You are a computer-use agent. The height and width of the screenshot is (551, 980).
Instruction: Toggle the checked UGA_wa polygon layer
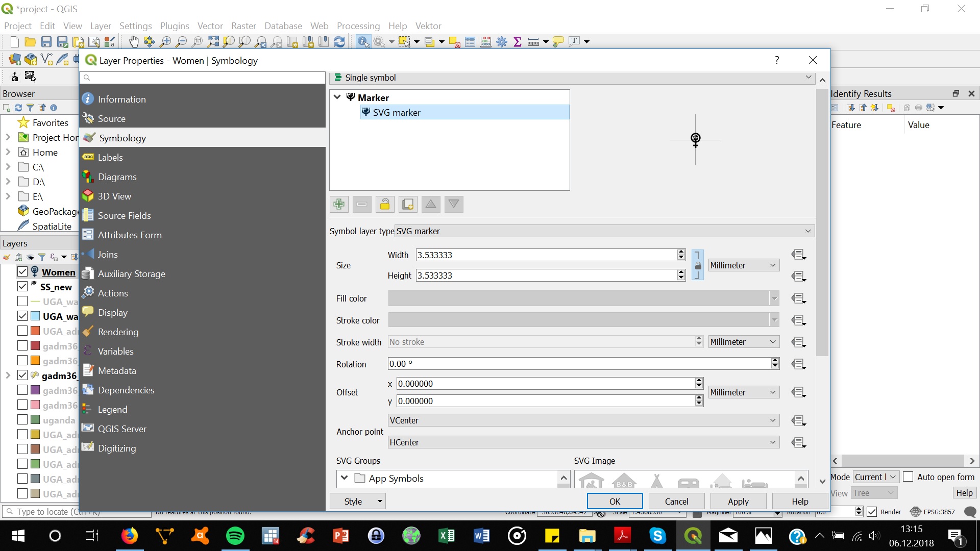(22, 316)
